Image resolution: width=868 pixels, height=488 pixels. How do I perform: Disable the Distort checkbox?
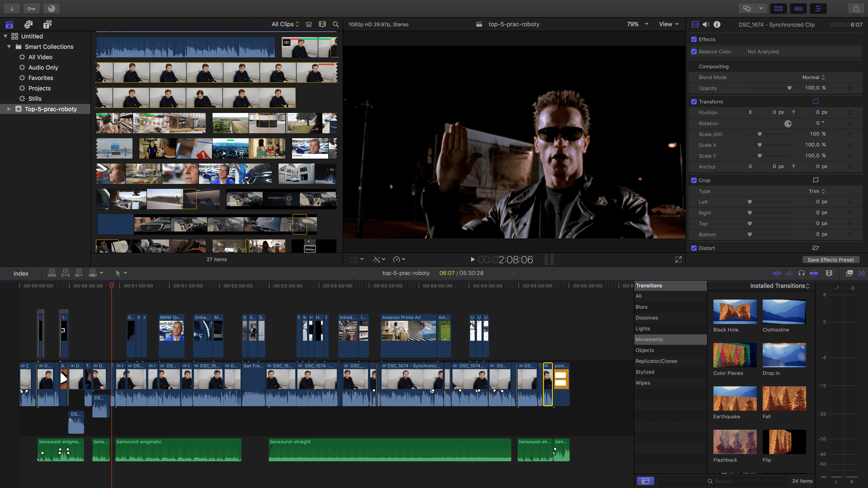click(694, 248)
